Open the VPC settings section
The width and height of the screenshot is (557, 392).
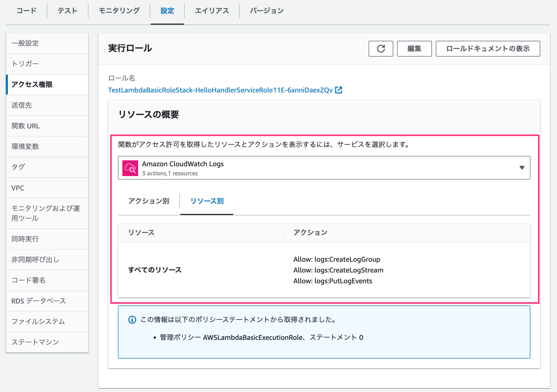[17, 188]
